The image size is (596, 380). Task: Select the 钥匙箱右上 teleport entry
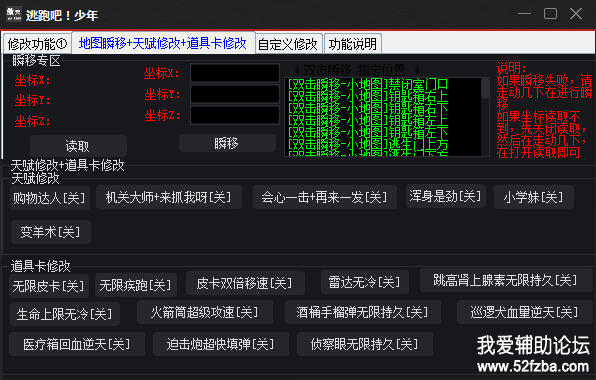(368, 96)
